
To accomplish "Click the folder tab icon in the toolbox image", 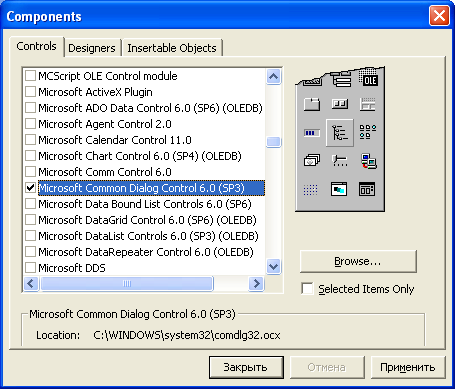I will 312,104.
